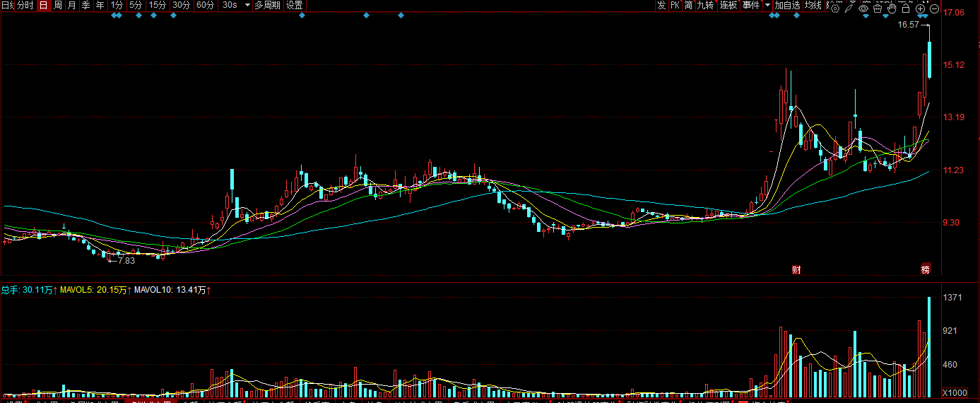Expand dropdown arrow next to 事件
Viewport: 980px width, 403px height.
[767, 5]
